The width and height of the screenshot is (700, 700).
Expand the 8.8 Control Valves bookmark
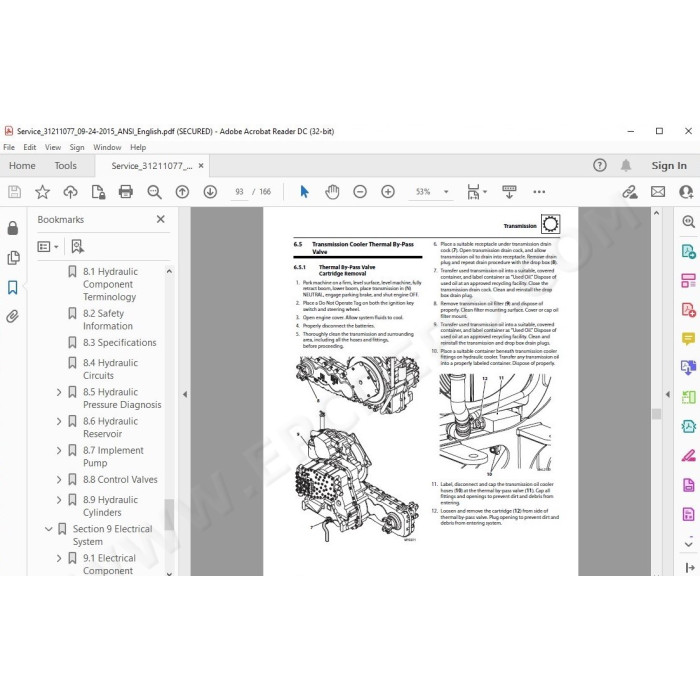pyautogui.click(x=59, y=479)
